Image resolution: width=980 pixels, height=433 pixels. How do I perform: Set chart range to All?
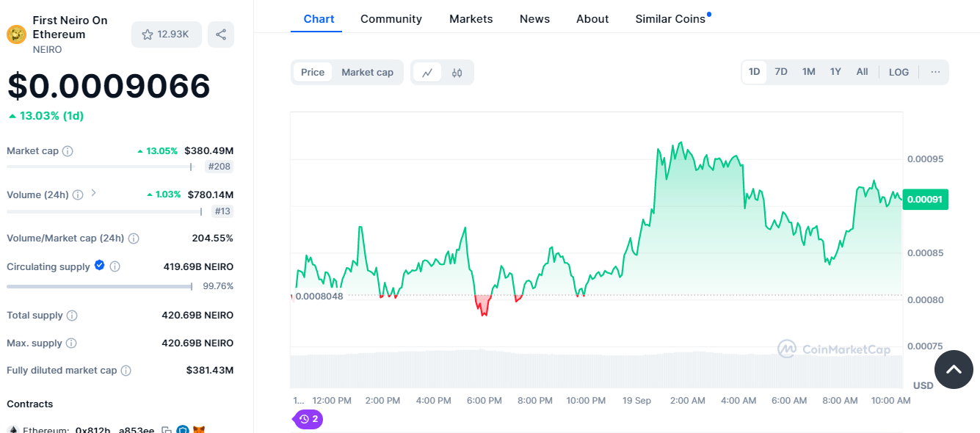coord(862,72)
